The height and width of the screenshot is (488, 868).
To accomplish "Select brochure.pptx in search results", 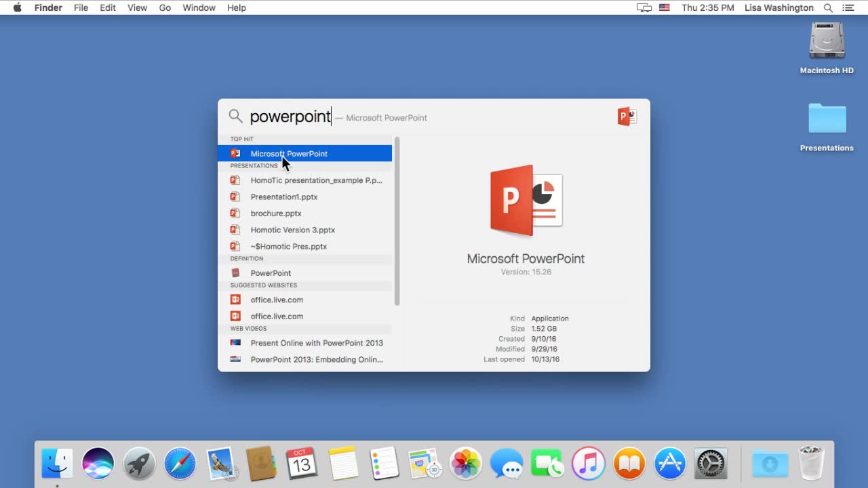I will tap(275, 213).
